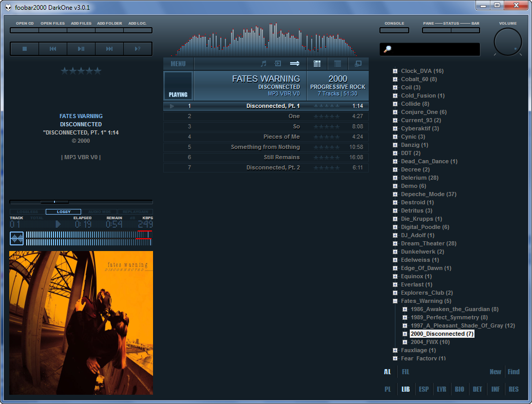Click the music note icon in playlist toolbar

[x=263, y=64]
